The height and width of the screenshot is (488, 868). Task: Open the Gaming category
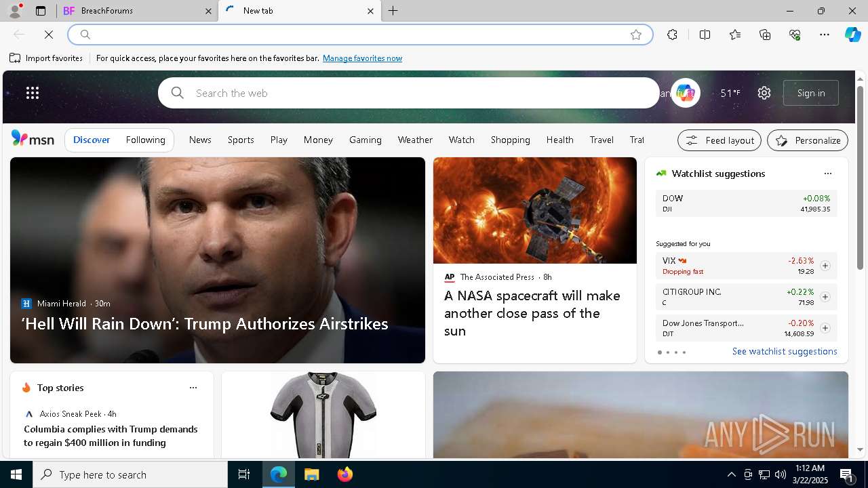pos(366,140)
